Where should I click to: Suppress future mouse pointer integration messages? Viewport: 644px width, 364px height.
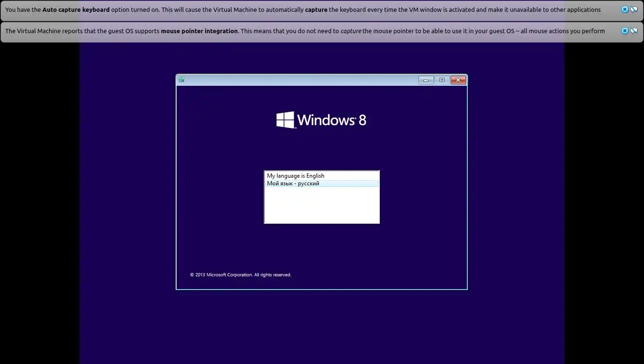(634, 31)
